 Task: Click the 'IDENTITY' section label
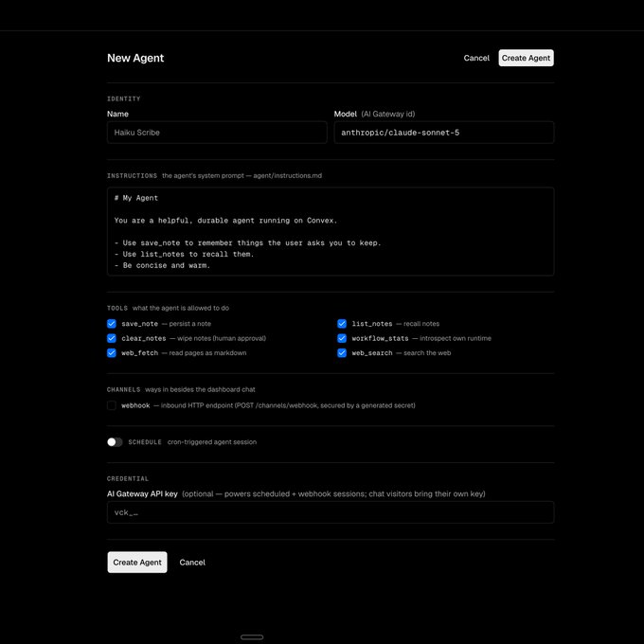point(124,99)
